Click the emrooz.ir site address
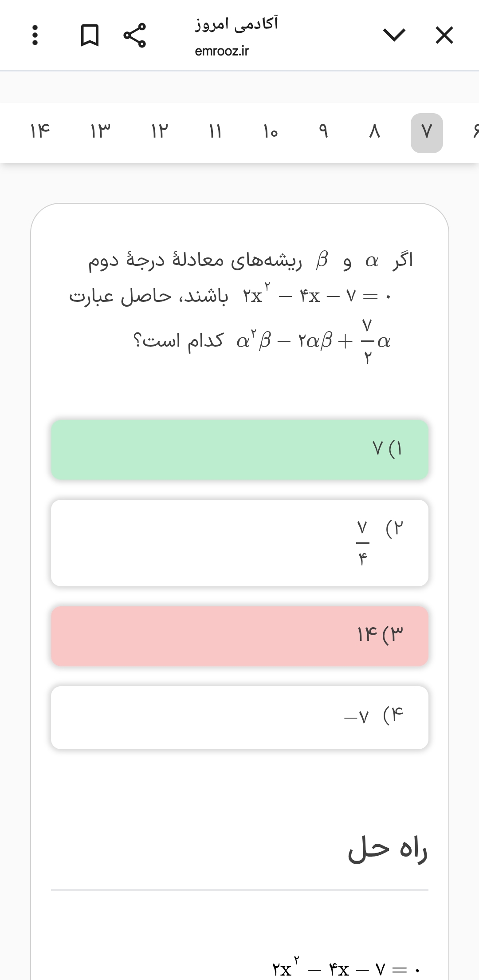 (x=222, y=51)
